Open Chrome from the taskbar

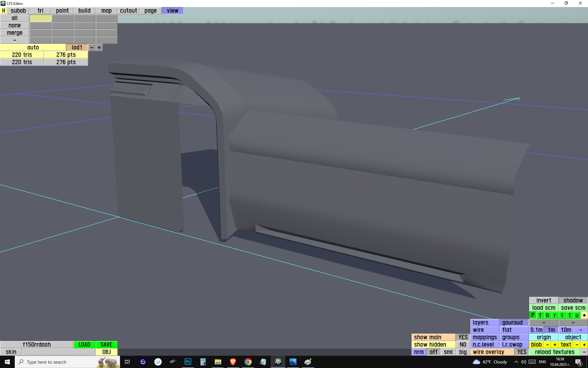tap(248, 362)
